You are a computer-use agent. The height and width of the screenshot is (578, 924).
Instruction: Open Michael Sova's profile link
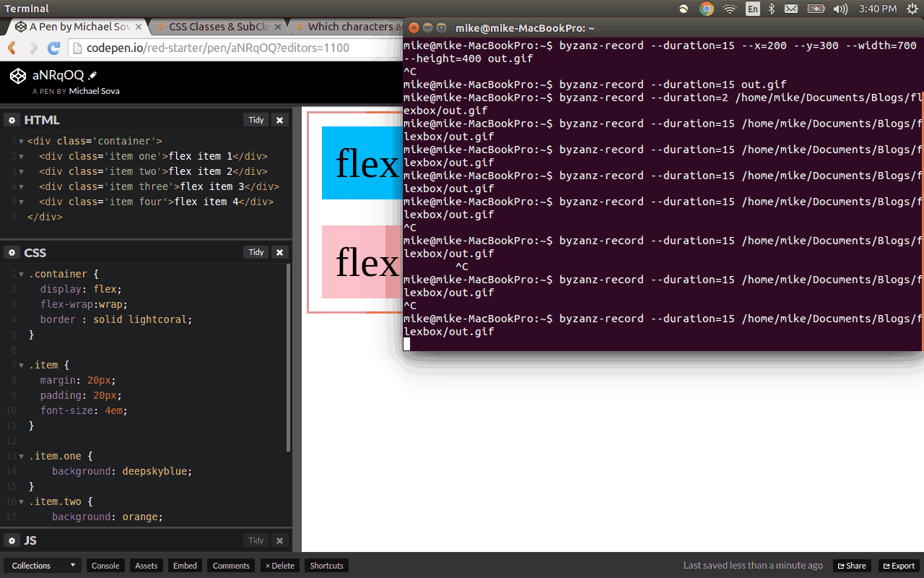pos(94,91)
